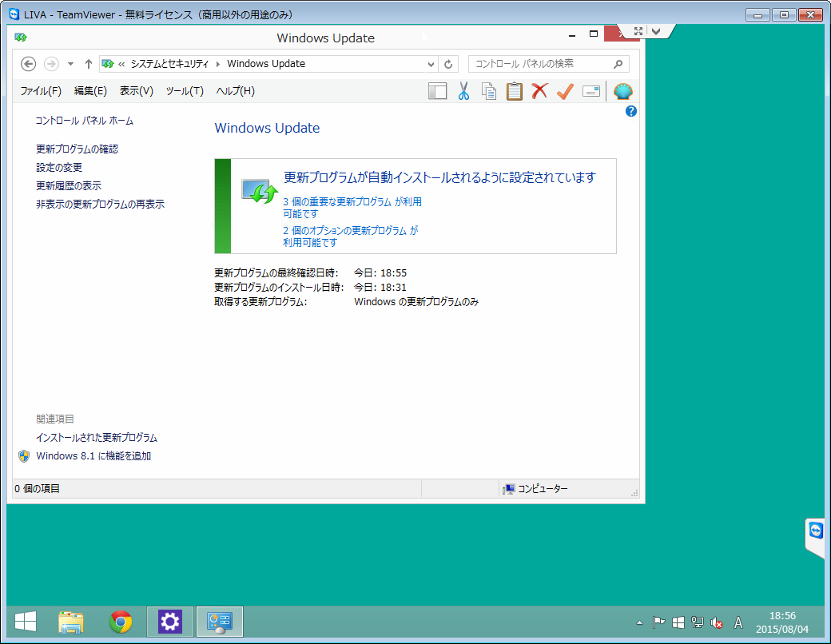This screenshot has width=831, height=644.
Task: Open the blue help question icon
Action: [x=630, y=111]
